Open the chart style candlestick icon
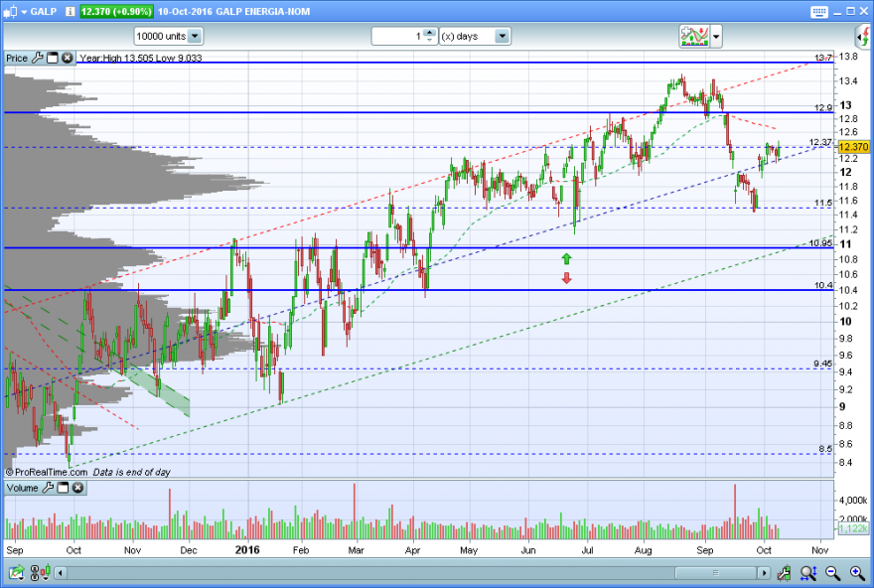This screenshot has width=874, height=588. click(x=10, y=11)
